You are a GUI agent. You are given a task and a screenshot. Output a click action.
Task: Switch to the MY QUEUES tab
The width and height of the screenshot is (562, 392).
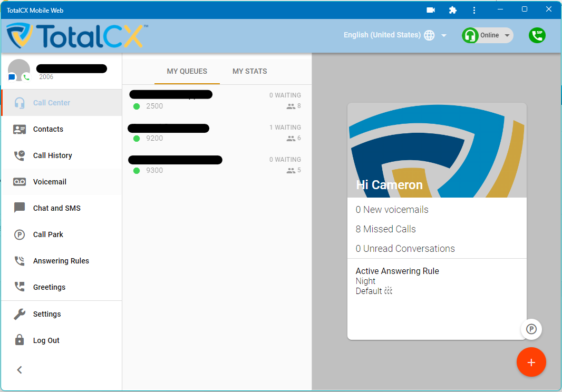point(187,71)
